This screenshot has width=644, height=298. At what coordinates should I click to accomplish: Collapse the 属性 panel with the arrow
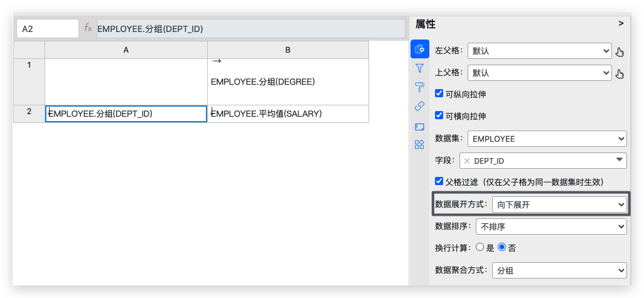(621, 24)
